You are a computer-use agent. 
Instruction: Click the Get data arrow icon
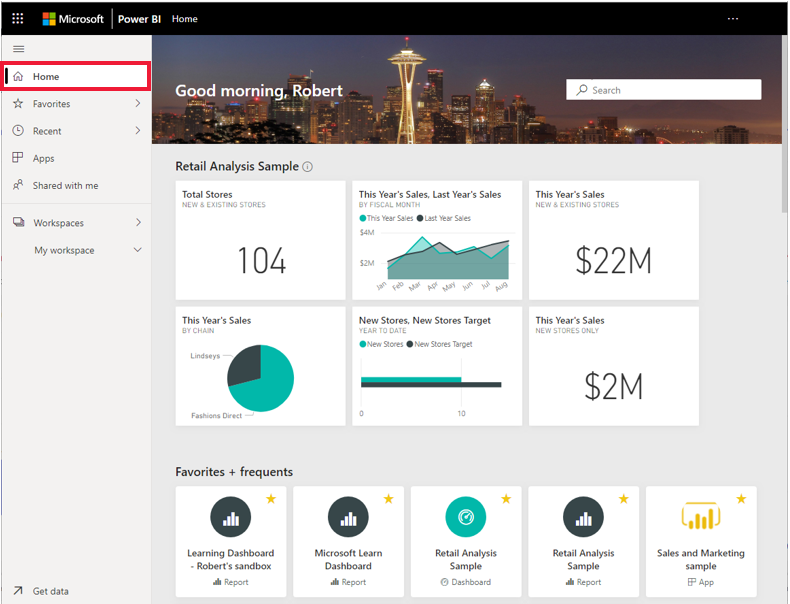coord(18,590)
